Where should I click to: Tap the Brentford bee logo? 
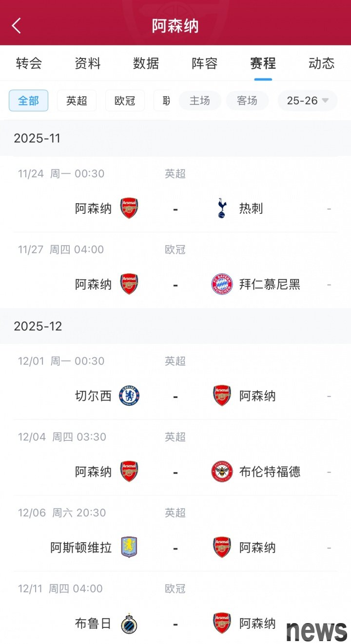click(x=222, y=472)
